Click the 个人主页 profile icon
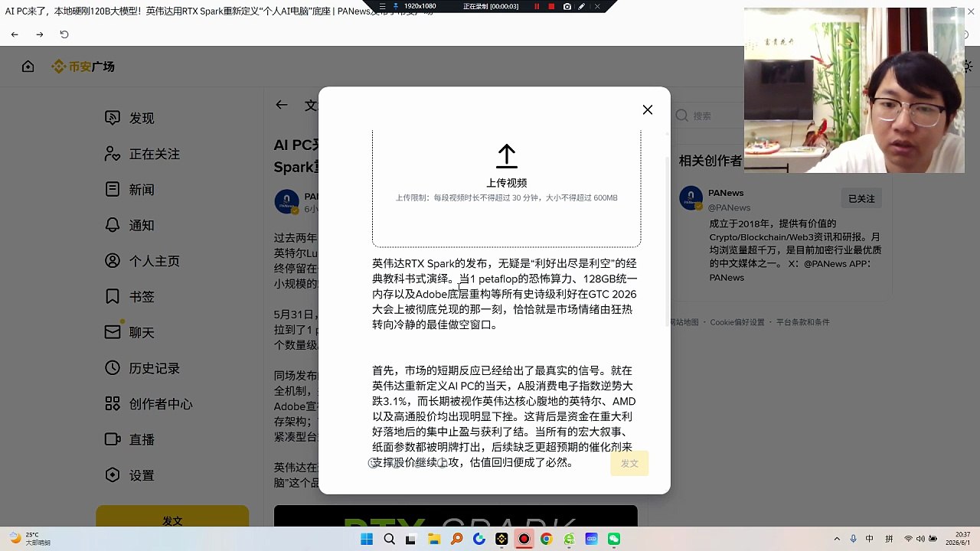This screenshot has width=980, height=551. point(113,261)
